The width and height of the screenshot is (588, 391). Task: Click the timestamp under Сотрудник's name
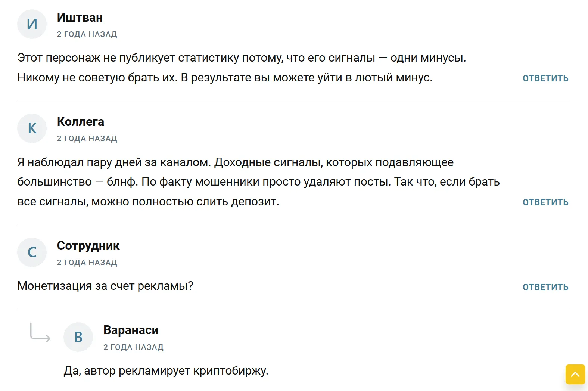(87, 263)
